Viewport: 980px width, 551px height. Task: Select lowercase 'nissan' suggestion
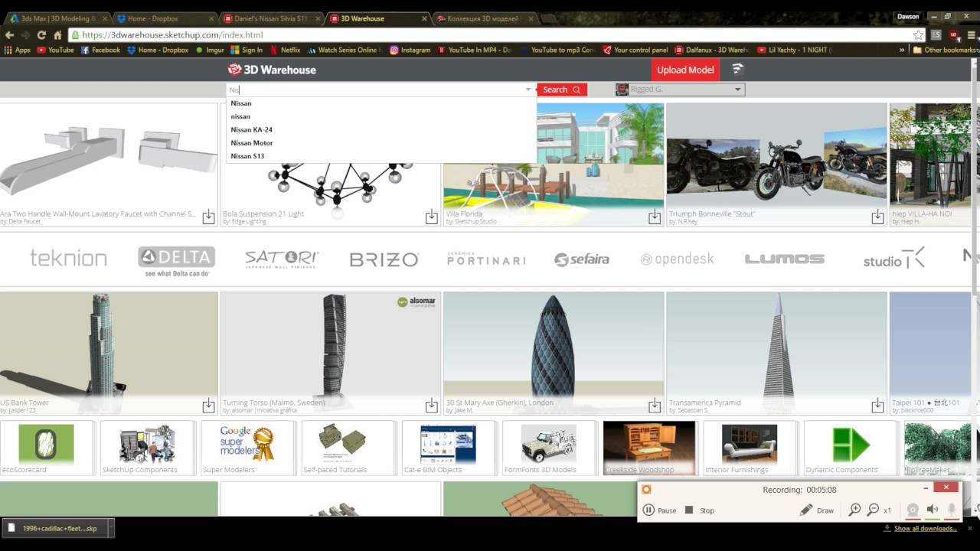[x=240, y=116]
